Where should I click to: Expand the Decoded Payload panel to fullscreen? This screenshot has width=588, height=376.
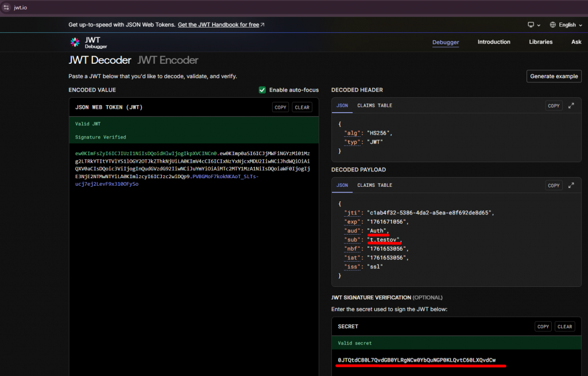point(571,186)
